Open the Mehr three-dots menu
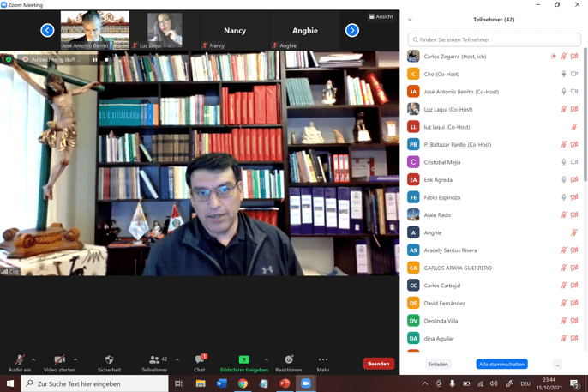Image resolution: width=588 pixels, height=392 pixels. coord(323,361)
